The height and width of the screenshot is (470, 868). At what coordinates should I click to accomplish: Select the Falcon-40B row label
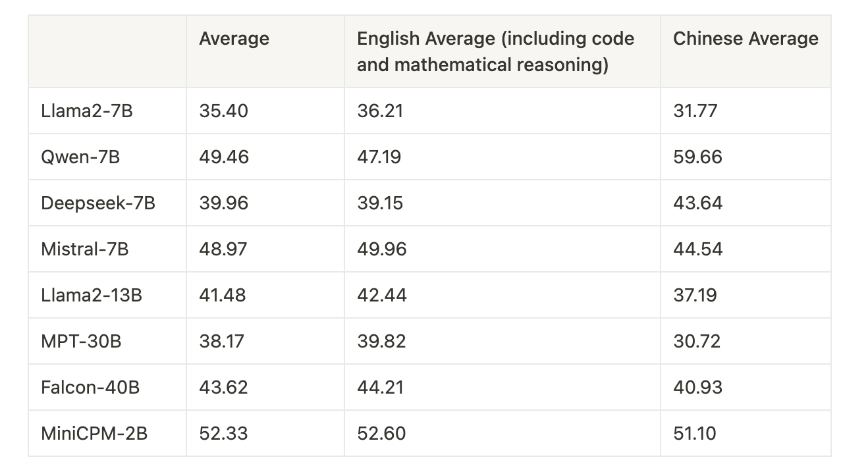coord(90,387)
